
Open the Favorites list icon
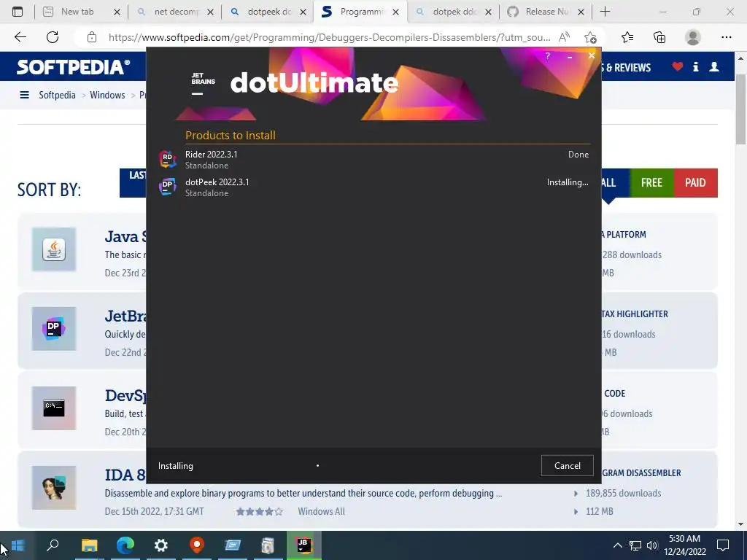point(627,37)
